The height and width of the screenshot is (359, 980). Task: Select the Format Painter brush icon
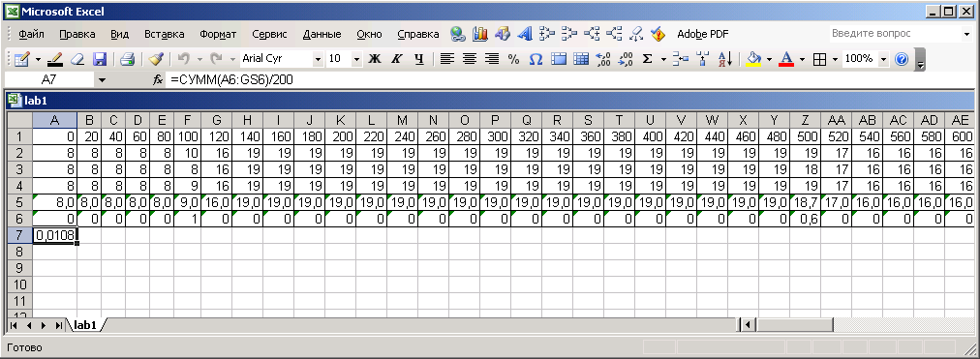tap(156, 59)
